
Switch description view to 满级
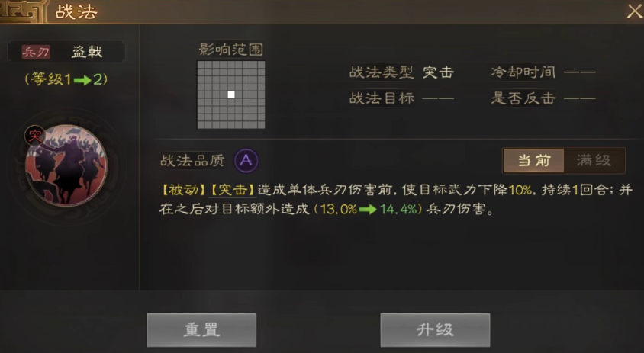coord(594,161)
